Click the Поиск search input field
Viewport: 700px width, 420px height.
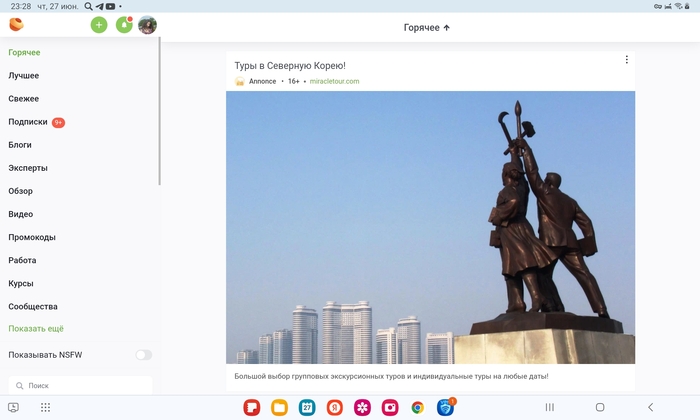80,386
